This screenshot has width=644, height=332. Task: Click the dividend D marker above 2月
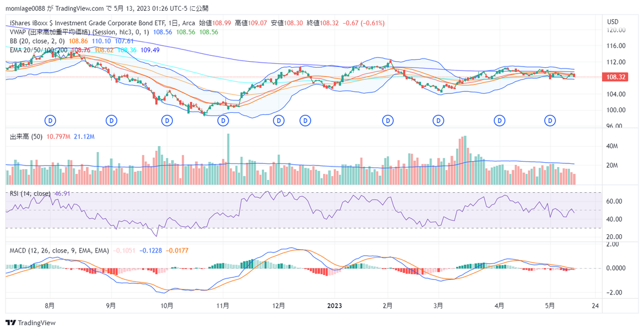[x=387, y=120]
